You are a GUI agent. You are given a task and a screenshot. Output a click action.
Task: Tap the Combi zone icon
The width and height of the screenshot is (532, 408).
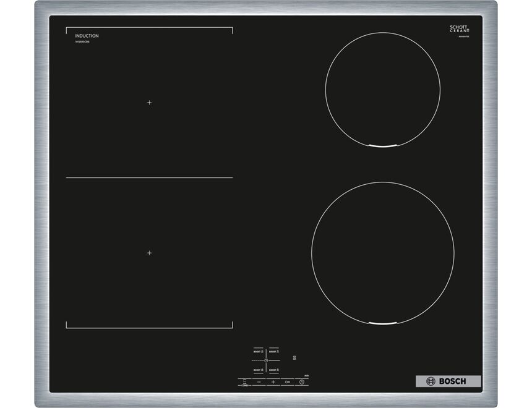click(245, 383)
